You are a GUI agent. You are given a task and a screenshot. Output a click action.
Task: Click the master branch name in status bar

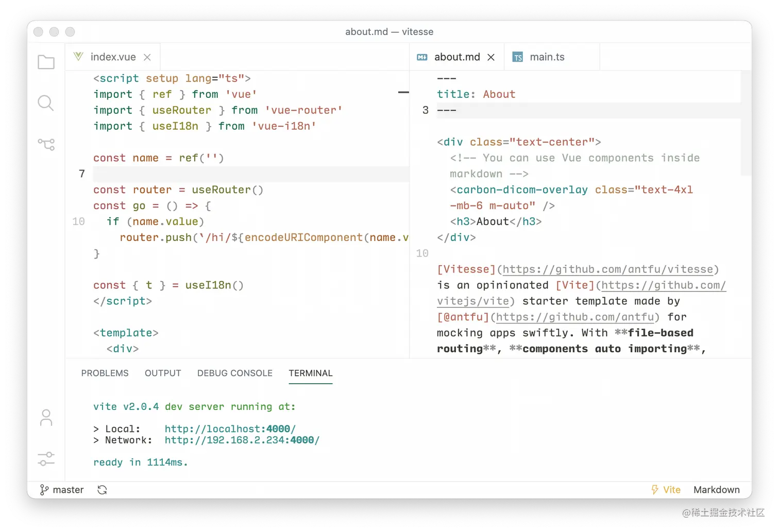(x=68, y=490)
